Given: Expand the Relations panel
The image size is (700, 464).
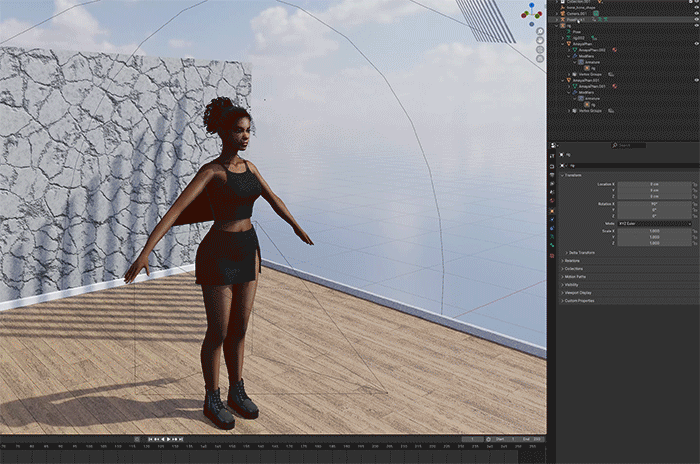Looking at the screenshot, I should tap(574, 260).
